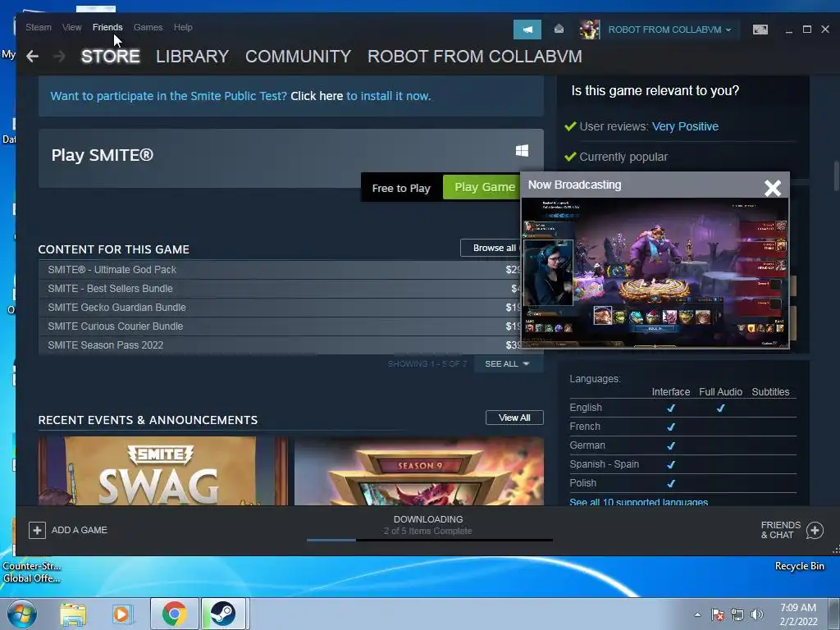The image size is (840, 630).
Task: Open the Help menu
Action: (183, 27)
